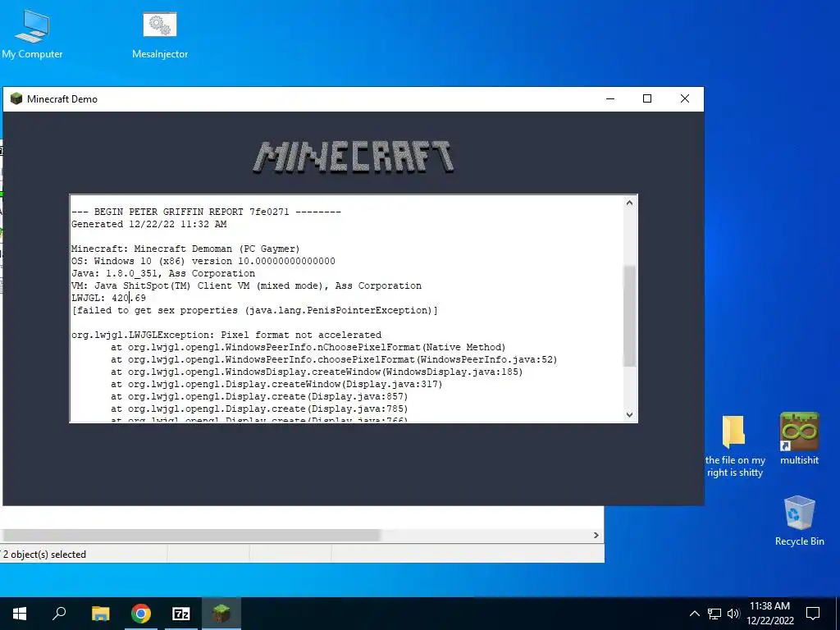
Task: Click the 'OS: Windows 10 (x86)' line
Action: click(x=203, y=261)
